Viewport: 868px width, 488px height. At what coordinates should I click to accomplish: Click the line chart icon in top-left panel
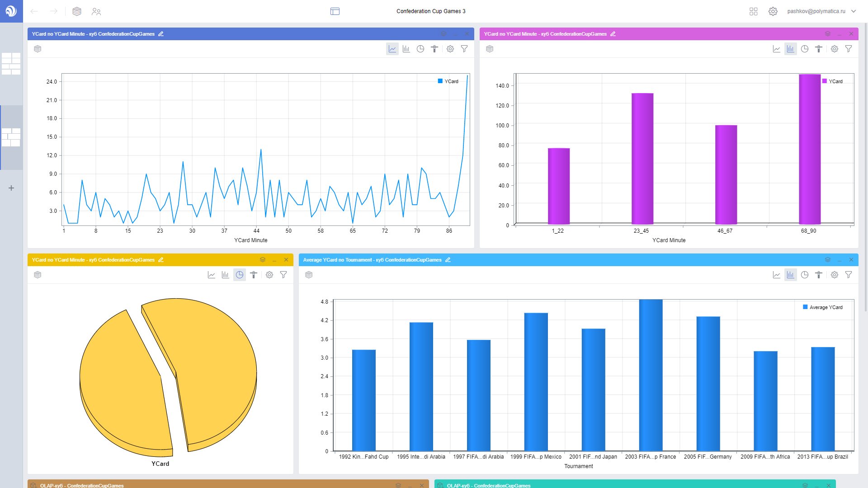(x=391, y=48)
